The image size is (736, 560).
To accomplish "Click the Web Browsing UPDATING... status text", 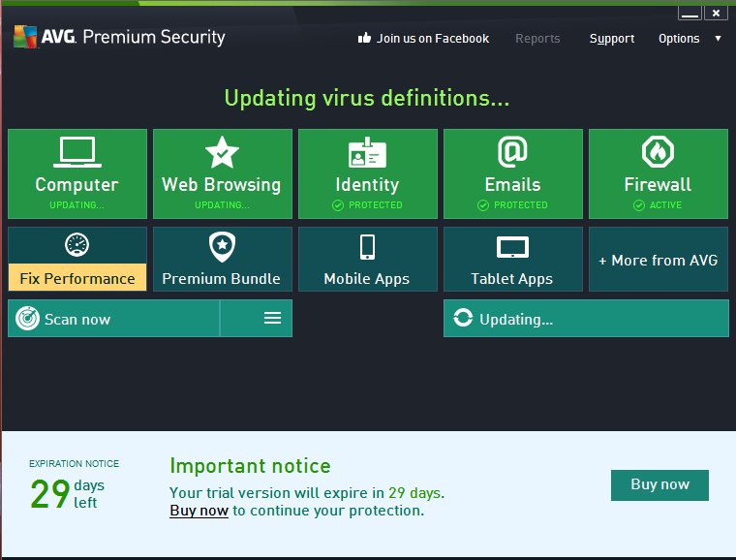I will (x=222, y=205).
